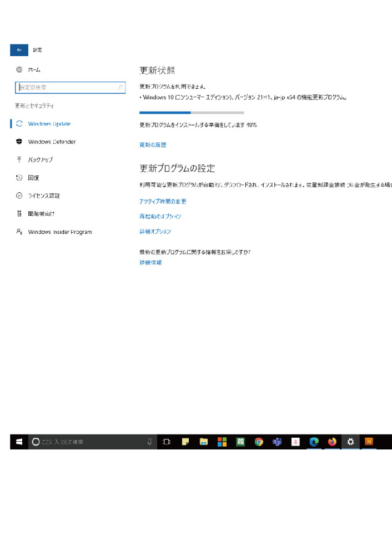Image resolution: width=392 pixels, height=555 pixels.
Task: Open the 更新の履歴 link
Action: point(153,145)
